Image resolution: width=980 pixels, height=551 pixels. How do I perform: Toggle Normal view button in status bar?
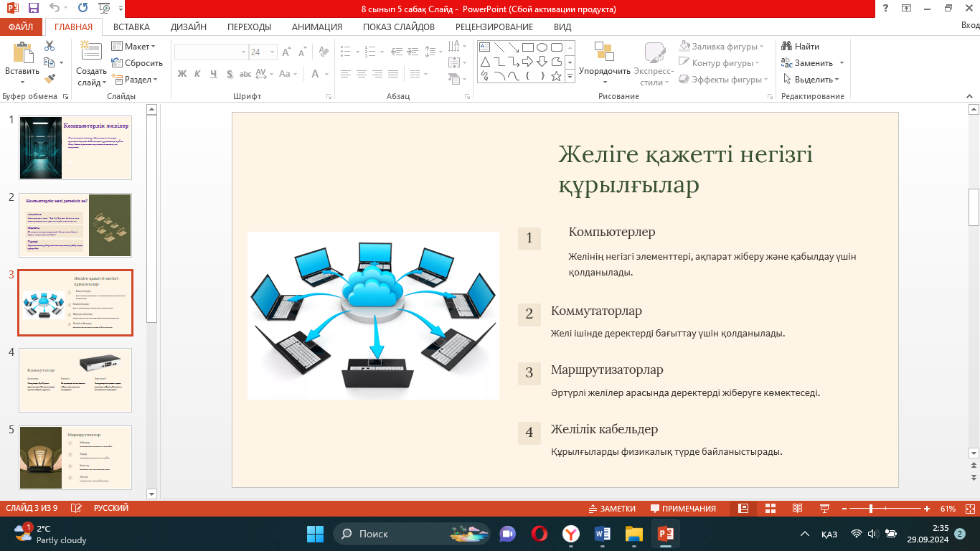click(x=743, y=509)
